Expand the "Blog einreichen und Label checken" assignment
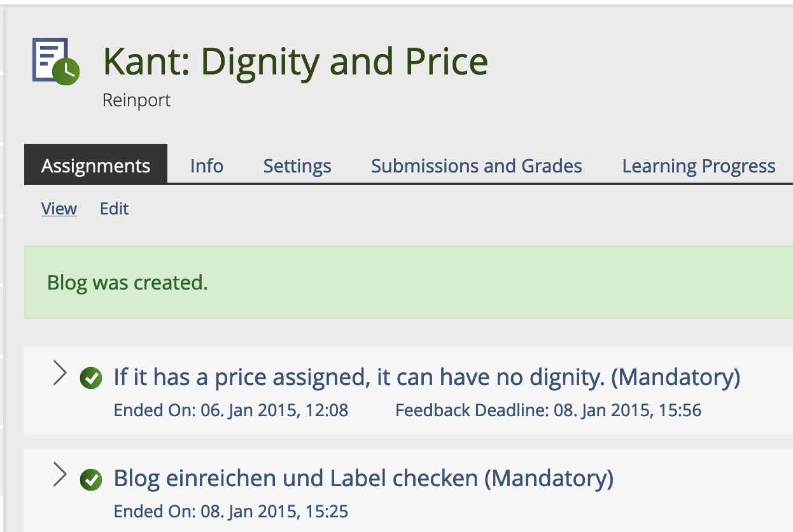 pos(60,475)
